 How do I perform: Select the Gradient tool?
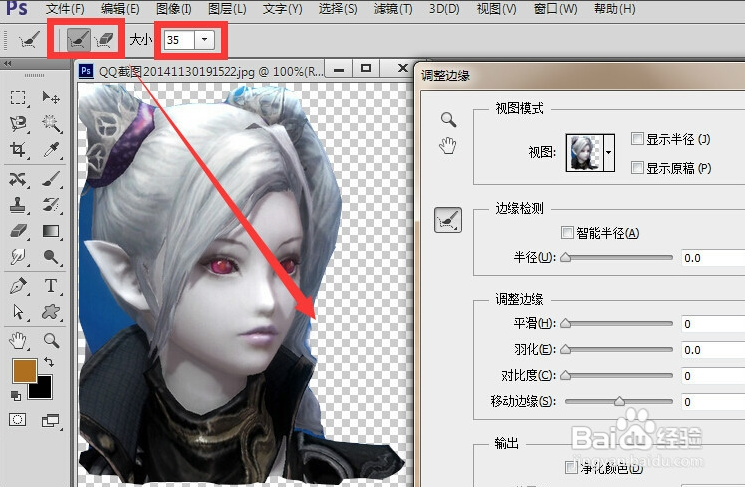(x=51, y=231)
